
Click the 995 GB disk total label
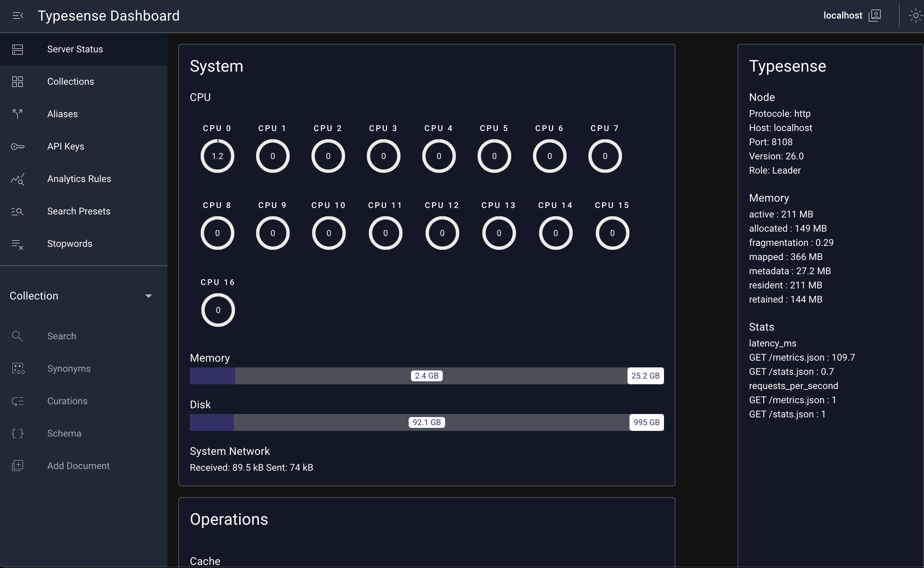click(646, 422)
